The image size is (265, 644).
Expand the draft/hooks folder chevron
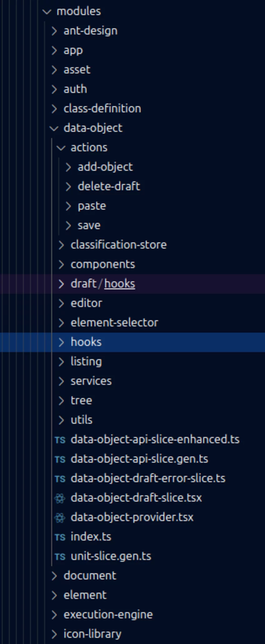pos(61,284)
